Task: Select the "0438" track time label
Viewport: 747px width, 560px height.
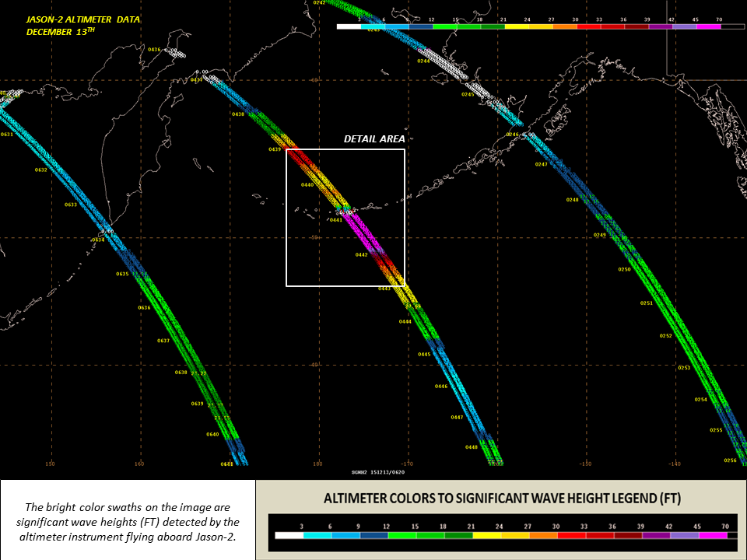Action: (238, 114)
